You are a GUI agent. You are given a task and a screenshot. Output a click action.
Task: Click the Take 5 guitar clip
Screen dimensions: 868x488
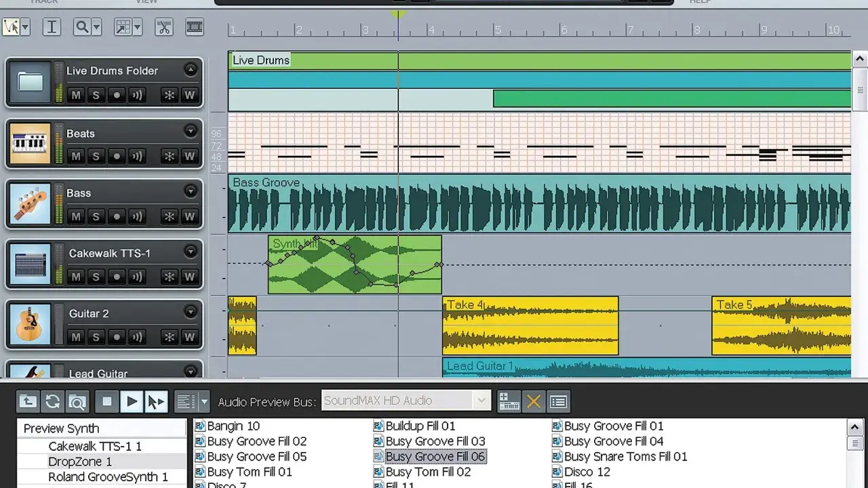[x=781, y=325]
